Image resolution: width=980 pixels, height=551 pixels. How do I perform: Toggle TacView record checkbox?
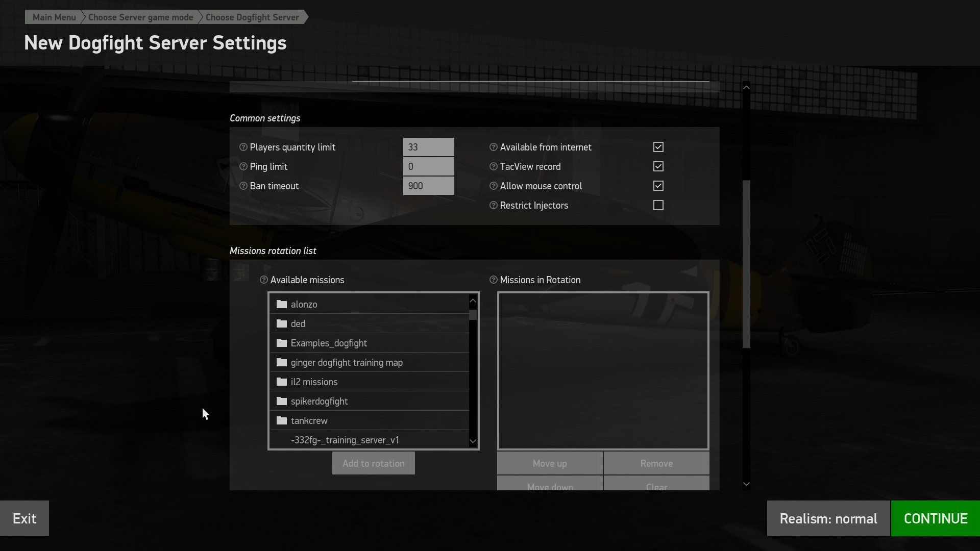(658, 166)
